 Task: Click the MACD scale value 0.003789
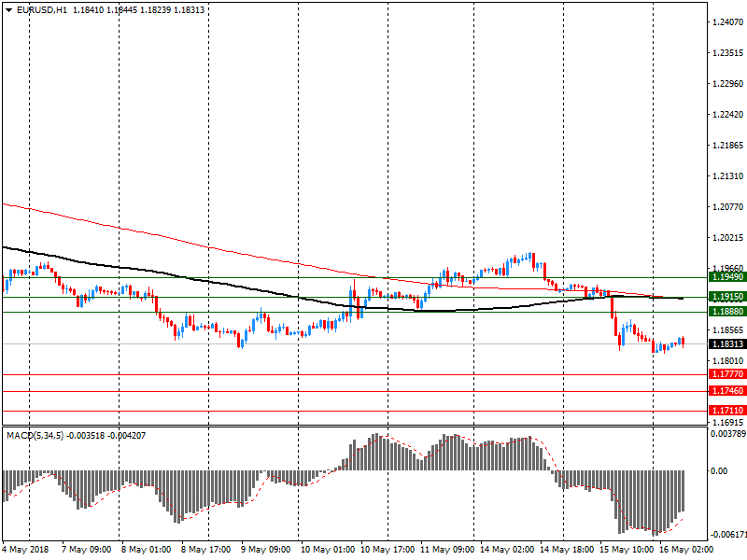(x=728, y=434)
